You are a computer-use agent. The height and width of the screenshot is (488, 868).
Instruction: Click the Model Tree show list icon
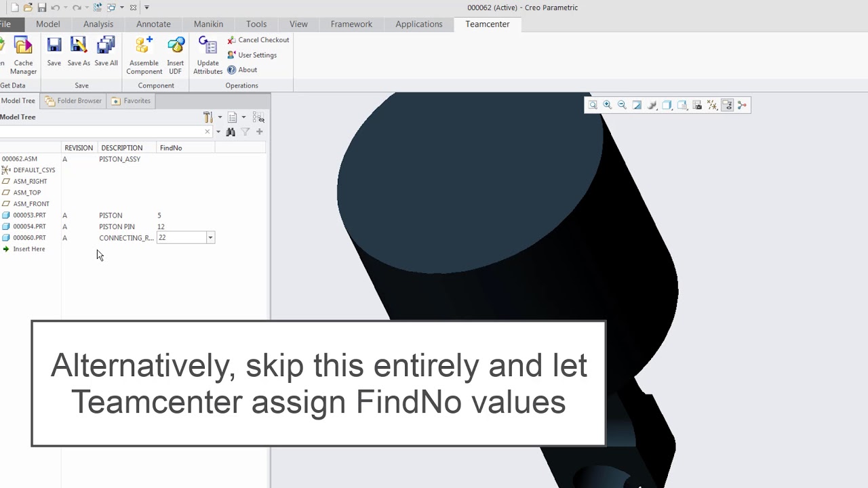232,117
